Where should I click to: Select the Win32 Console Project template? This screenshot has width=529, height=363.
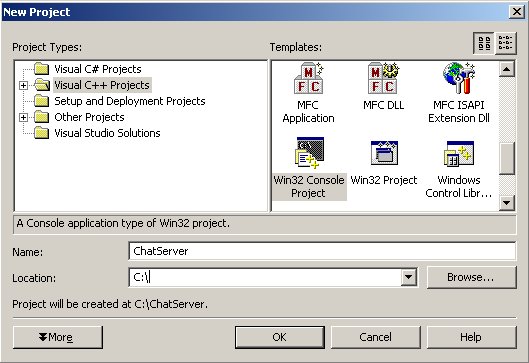309,168
